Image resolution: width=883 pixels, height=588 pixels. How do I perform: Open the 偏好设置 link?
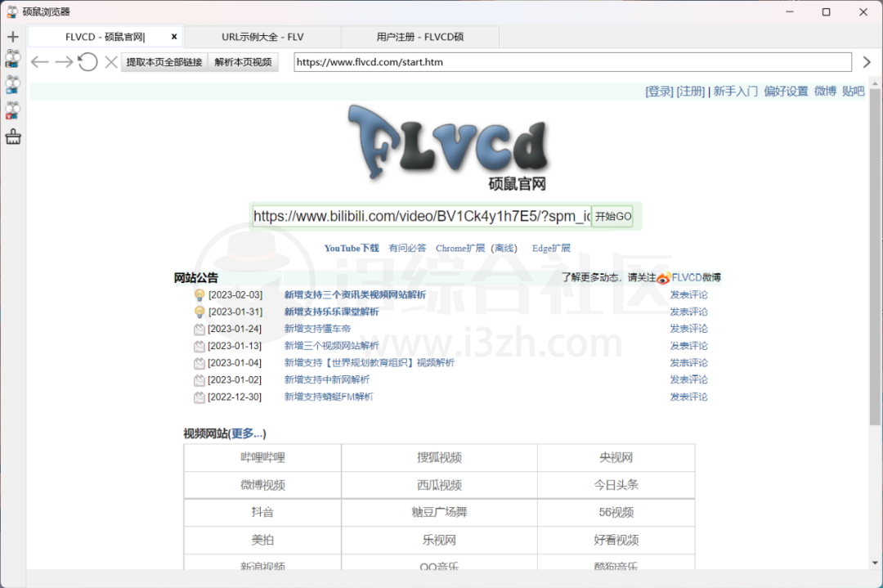click(787, 92)
